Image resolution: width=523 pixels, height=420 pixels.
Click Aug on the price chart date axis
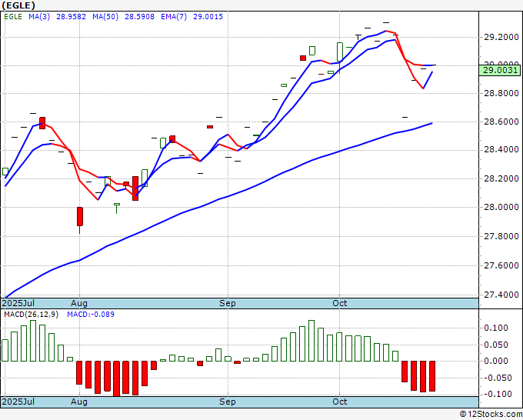click(79, 303)
